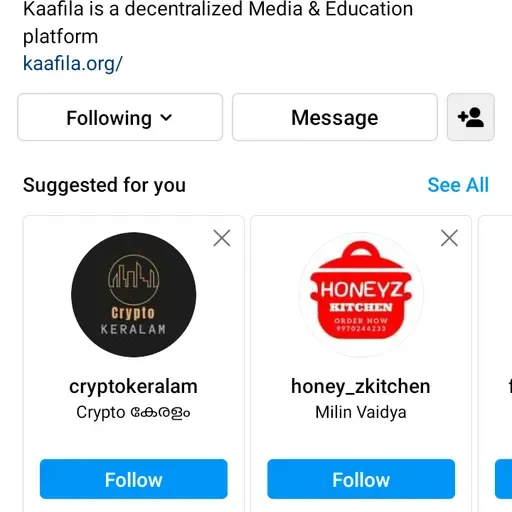Click the add-person suggestions icon button
This screenshot has height=512, width=512.
470,117
